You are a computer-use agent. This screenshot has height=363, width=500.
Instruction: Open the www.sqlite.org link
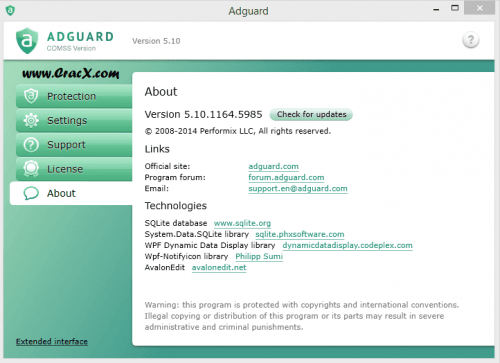242,223
